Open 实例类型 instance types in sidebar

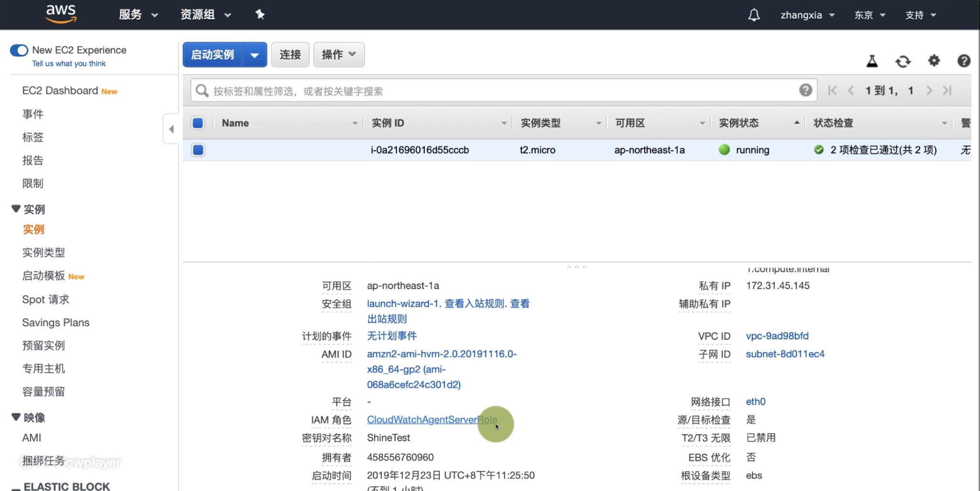click(x=44, y=252)
